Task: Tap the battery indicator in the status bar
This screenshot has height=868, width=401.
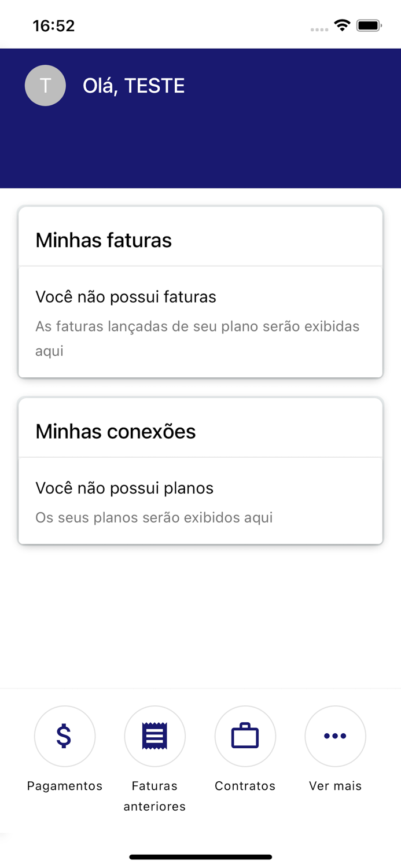Action: (x=369, y=25)
